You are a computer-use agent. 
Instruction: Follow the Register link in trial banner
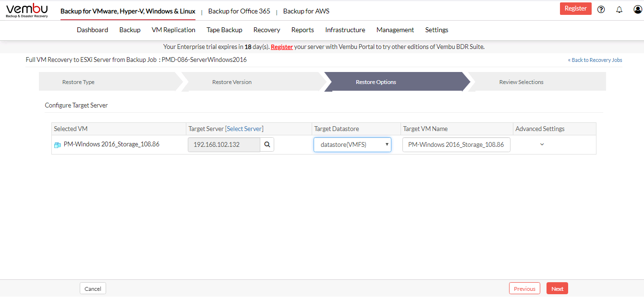pos(282,47)
